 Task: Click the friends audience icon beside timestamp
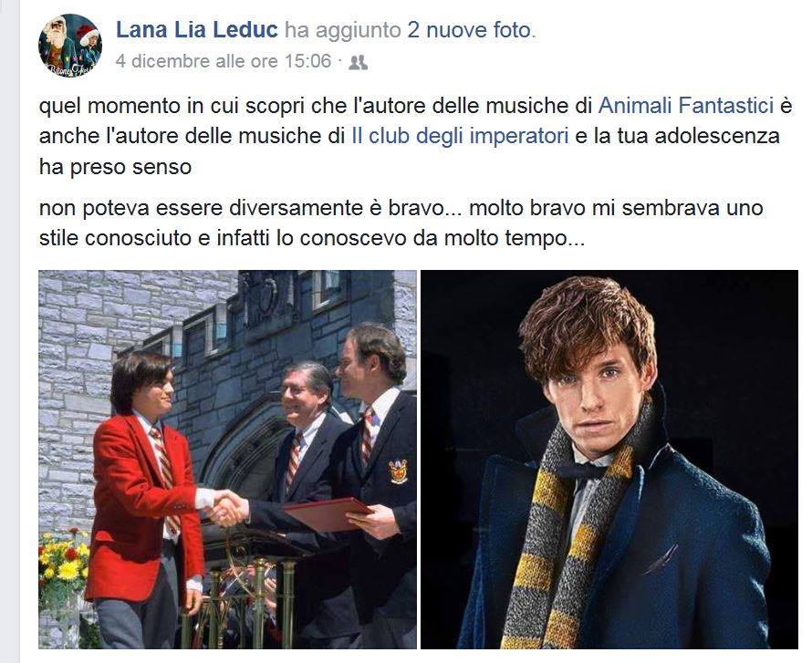(x=358, y=63)
